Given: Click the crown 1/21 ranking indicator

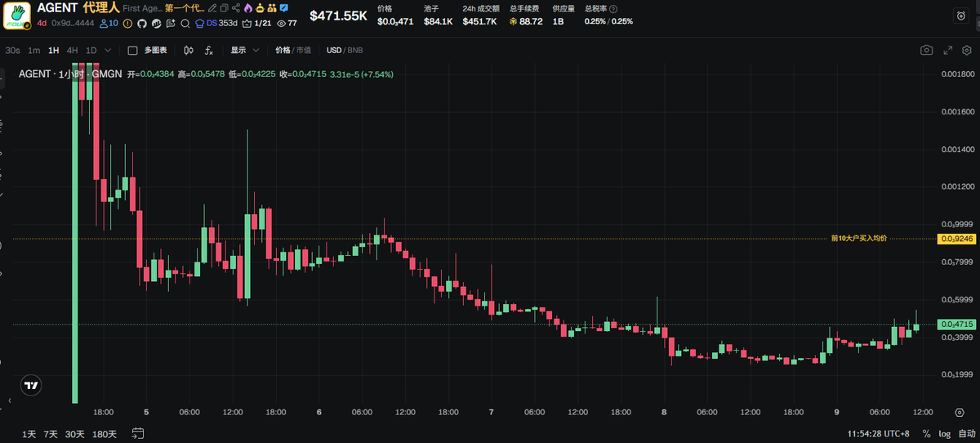Looking at the screenshot, I should (x=257, y=23).
